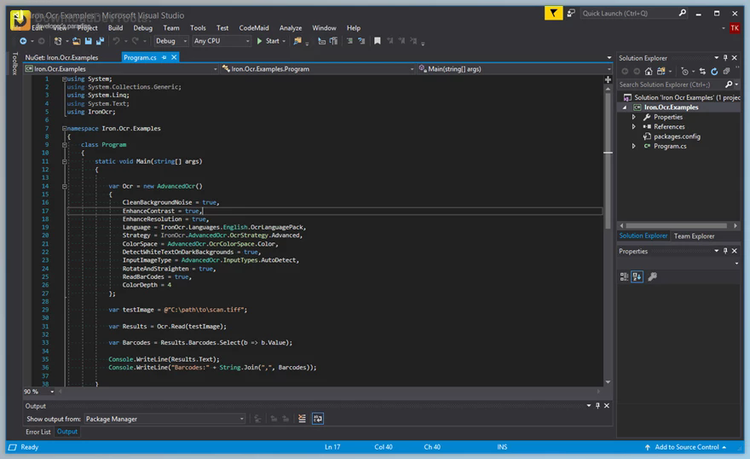Open the Build menu
750x459 pixels.
(115, 28)
